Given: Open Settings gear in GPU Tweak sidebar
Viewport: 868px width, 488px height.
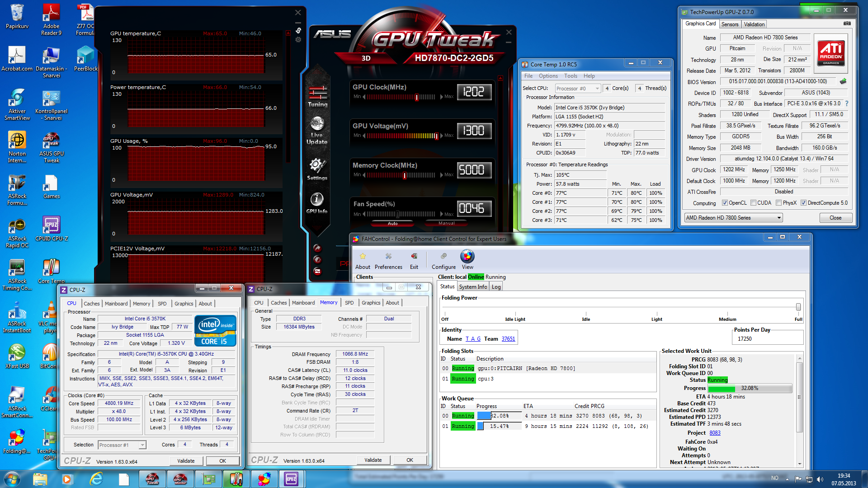Looking at the screenshot, I should [x=317, y=169].
